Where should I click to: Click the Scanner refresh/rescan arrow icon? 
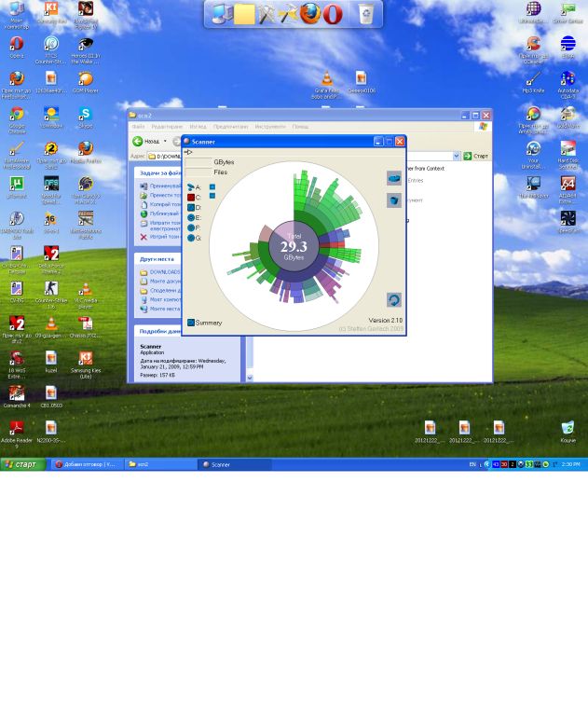[393, 300]
